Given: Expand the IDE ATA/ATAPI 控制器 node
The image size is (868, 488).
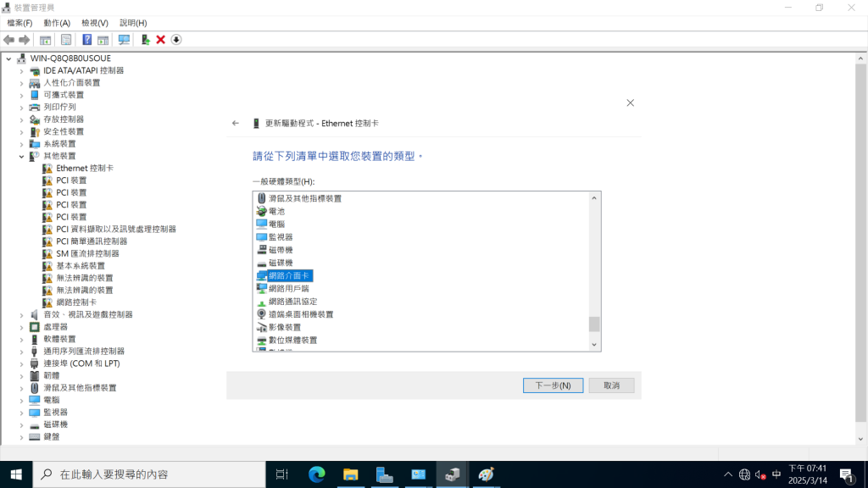Looking at the screenshot, I should tap(22, 71).
